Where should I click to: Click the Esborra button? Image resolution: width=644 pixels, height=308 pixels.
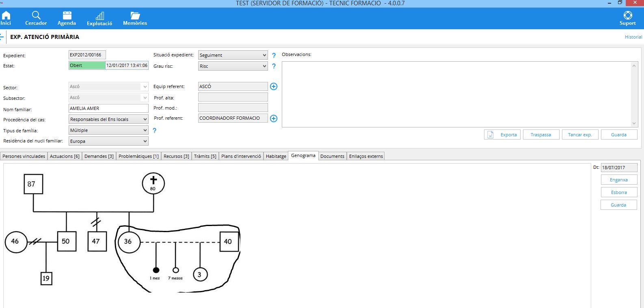(x=619, y=192)
